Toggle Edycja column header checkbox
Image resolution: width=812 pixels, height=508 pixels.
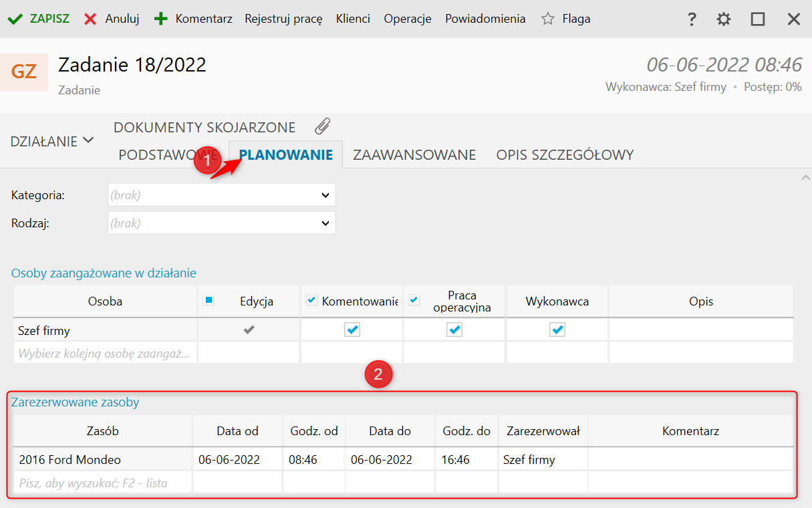pos(208,301)
